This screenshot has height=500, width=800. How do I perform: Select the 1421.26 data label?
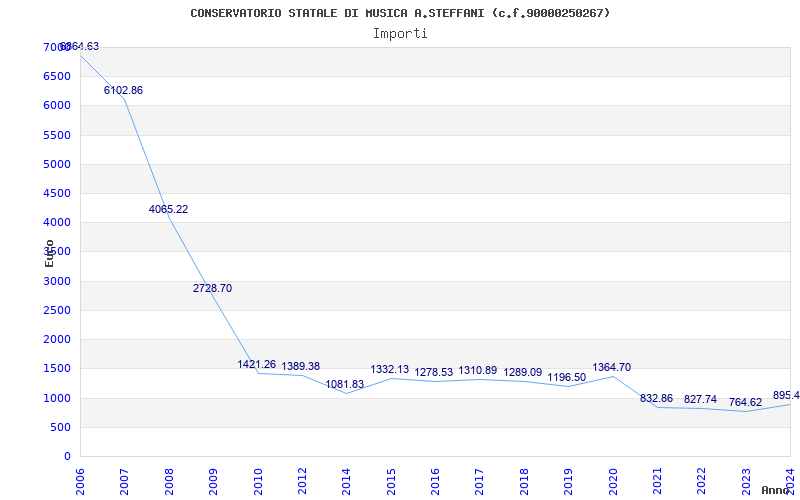tap(257, 364)
